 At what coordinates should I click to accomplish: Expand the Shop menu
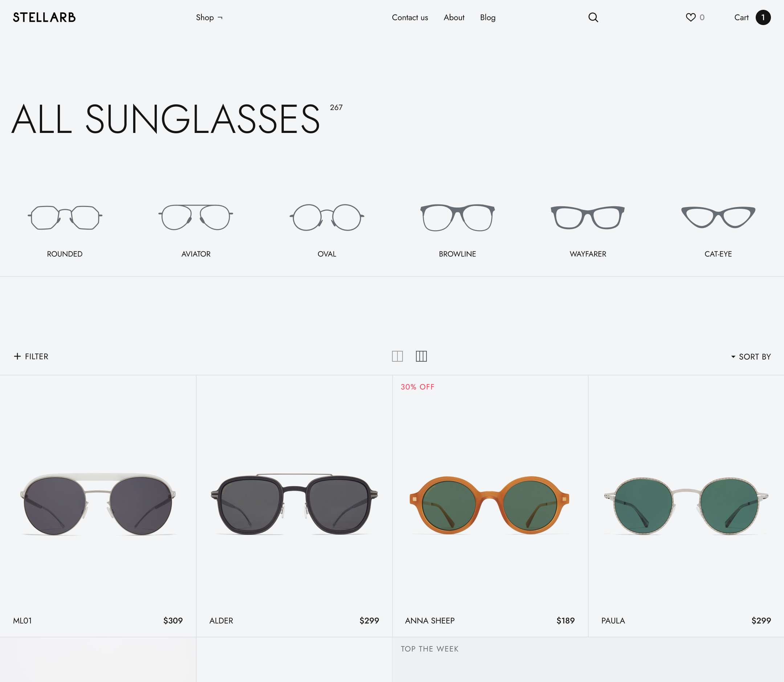(209, 17)
